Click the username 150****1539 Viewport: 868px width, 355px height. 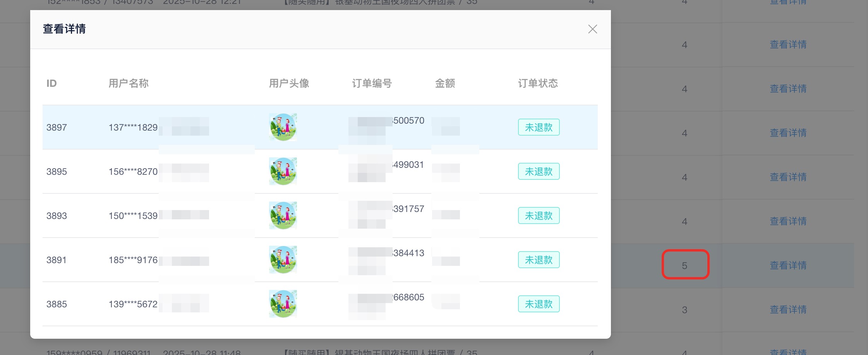pyautogui.click(x=133, y=216)
